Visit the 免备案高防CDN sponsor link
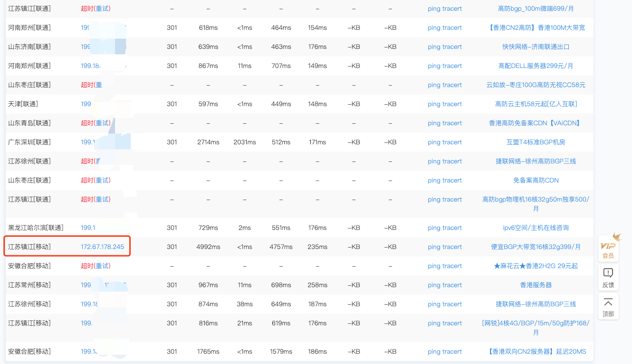The height and width of the screenshot is (364, 632). pos(536,181)
